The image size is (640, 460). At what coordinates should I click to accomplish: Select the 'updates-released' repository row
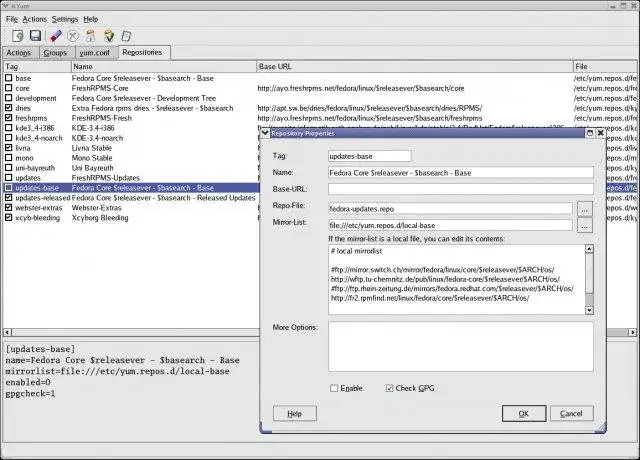(131, 198)
